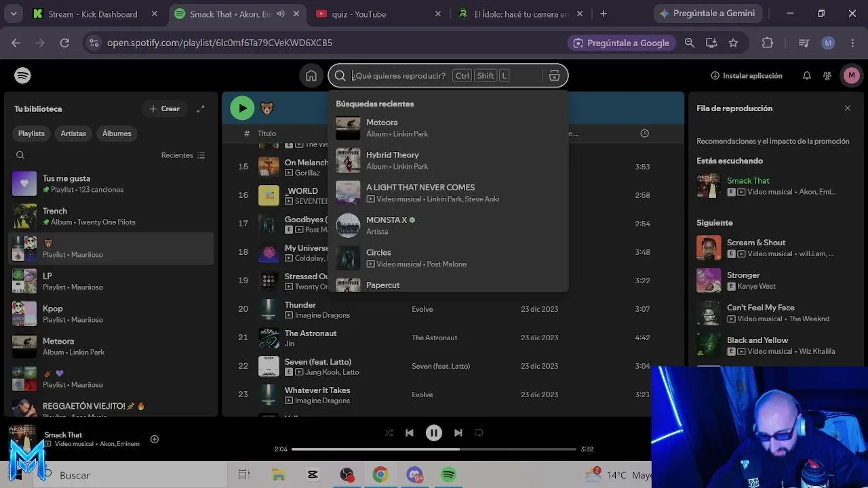Click the magnifier icon in Spotify's search box
868x488 pixels.
[340, 76]
